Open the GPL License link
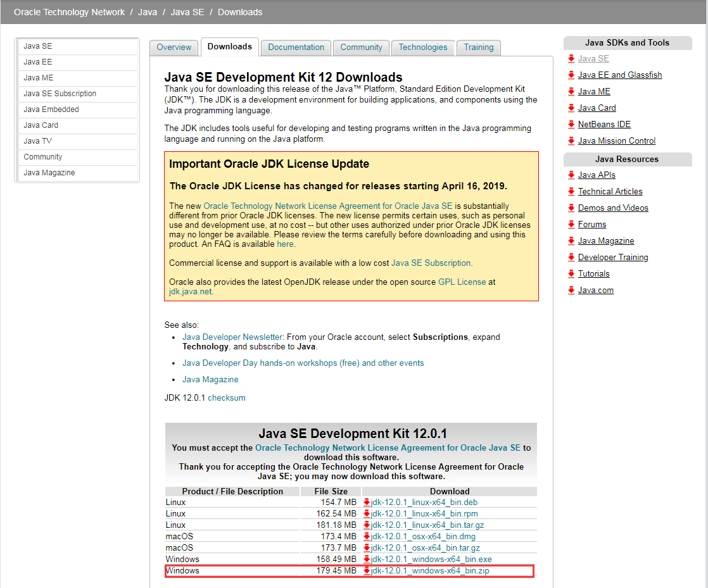This screenshot has height=588, width=708. 462,282
